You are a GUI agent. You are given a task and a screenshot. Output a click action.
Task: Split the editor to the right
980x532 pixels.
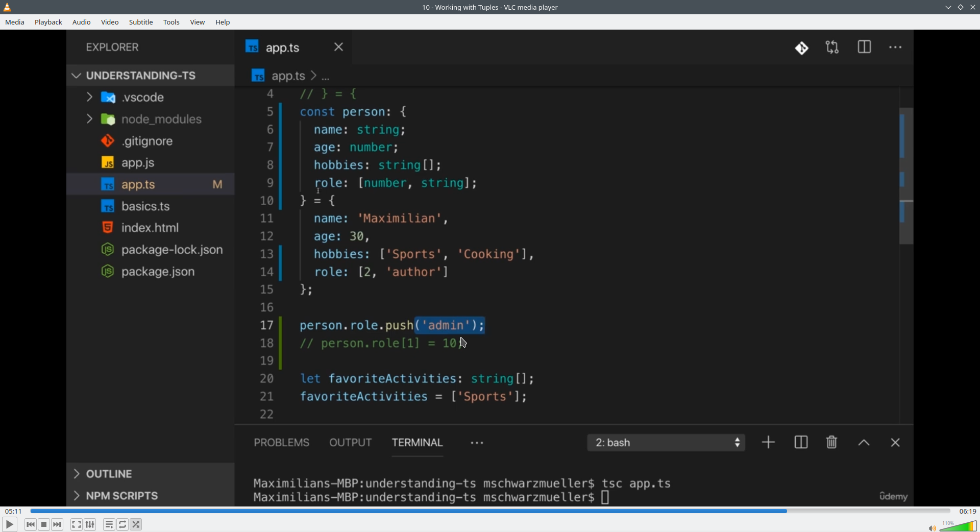tap(865, 47)
